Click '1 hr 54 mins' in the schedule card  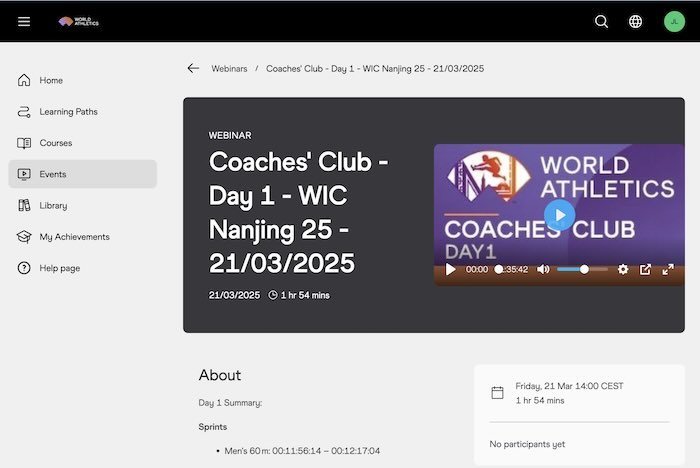pyautogui.click(x=540, y=401)
